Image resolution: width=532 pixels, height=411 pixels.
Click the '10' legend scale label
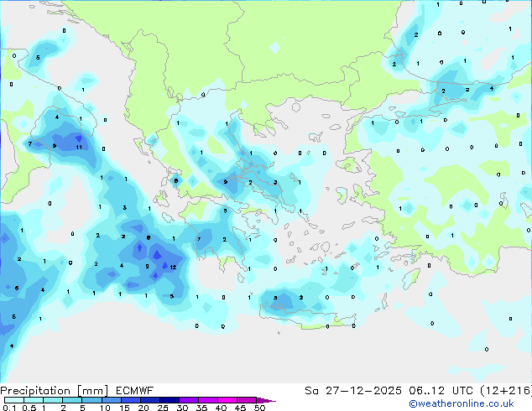click(x=105, y=408)
